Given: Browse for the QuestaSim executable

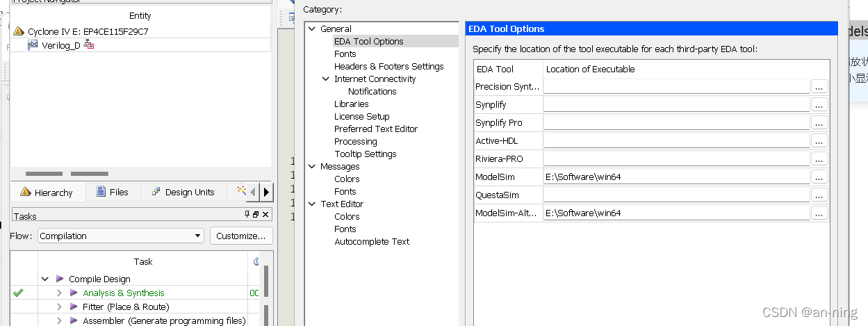Looking at the screenshot, I should 820,195.
